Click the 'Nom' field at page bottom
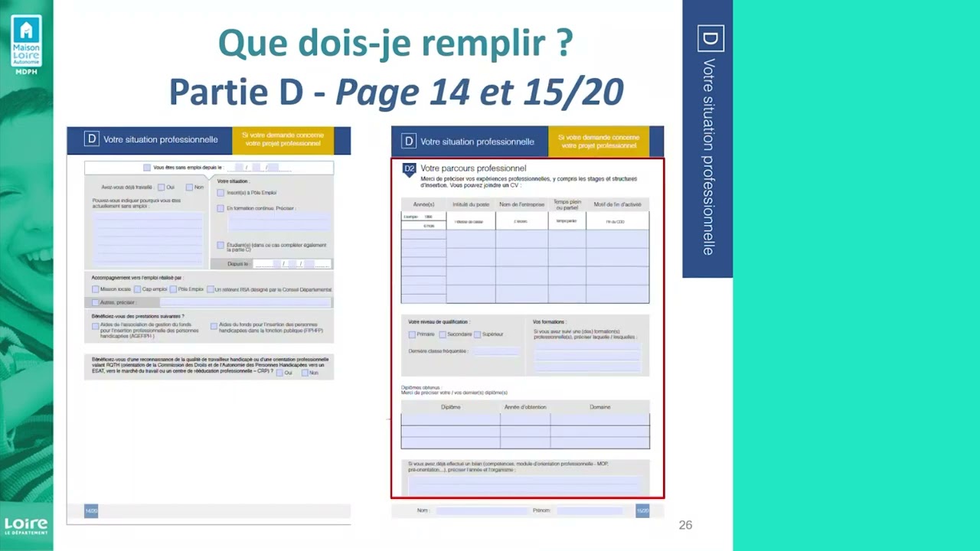The image size is (980, 551). click(x=482, y=510)
